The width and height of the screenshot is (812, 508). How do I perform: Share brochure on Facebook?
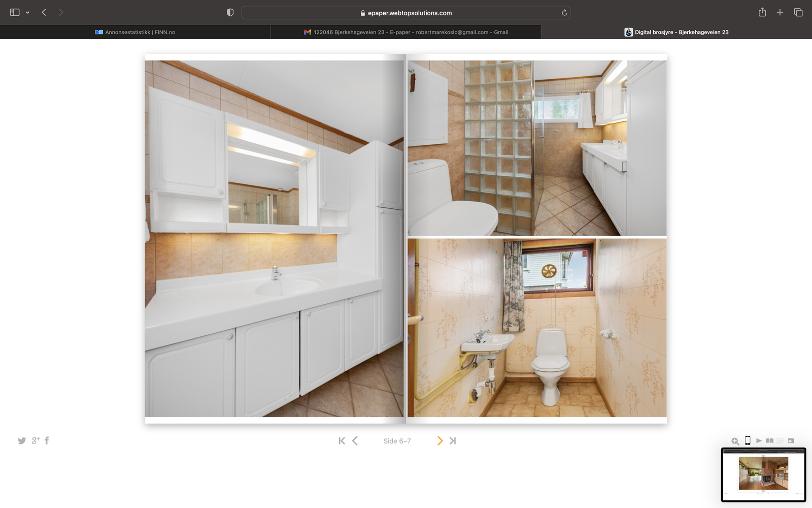47,440
